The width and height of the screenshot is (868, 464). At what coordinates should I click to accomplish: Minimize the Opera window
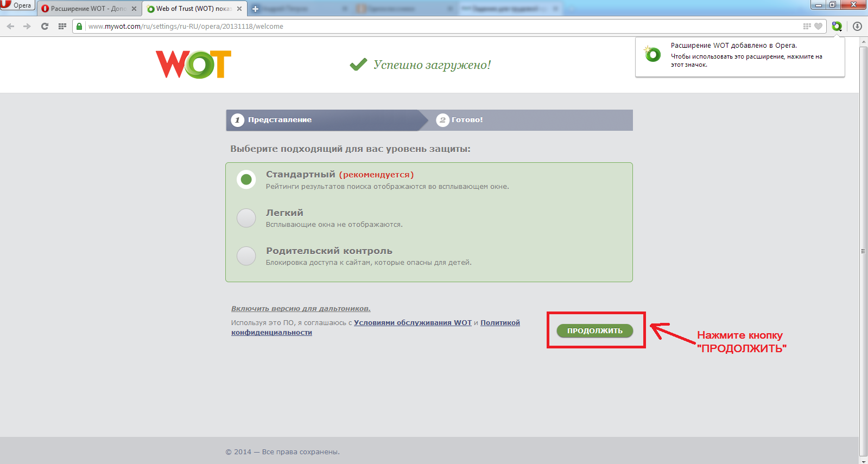[x=819, y=5]
